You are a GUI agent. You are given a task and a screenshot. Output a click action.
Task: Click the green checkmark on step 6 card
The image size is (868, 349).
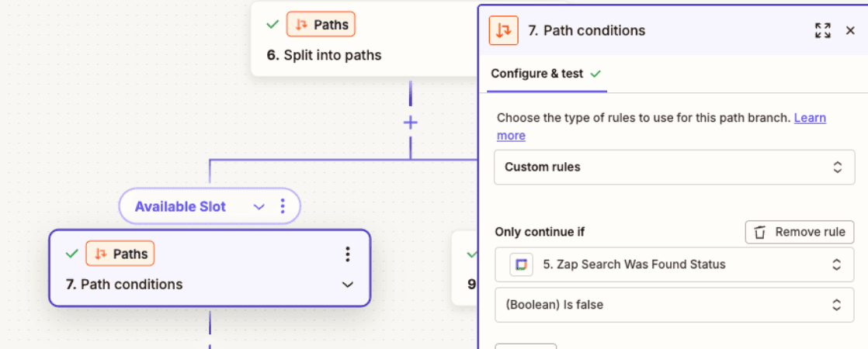pyautogui.click(x=273, y=24)
